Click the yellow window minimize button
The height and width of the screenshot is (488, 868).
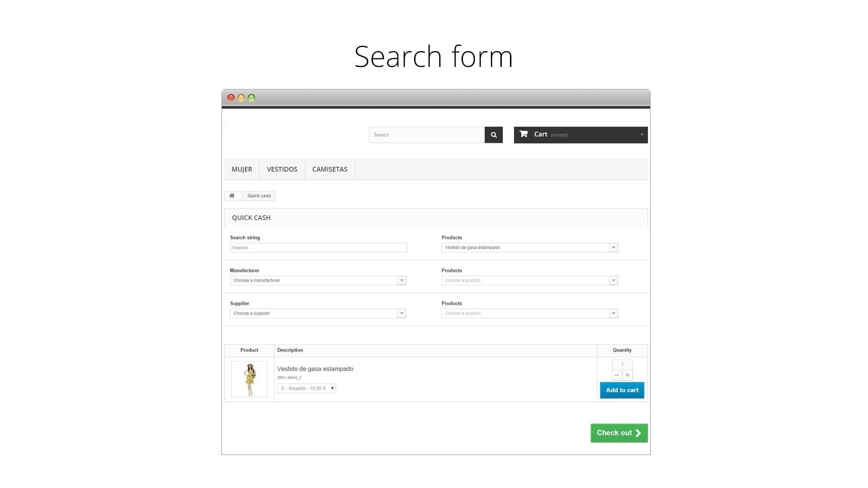pos(241,98)
